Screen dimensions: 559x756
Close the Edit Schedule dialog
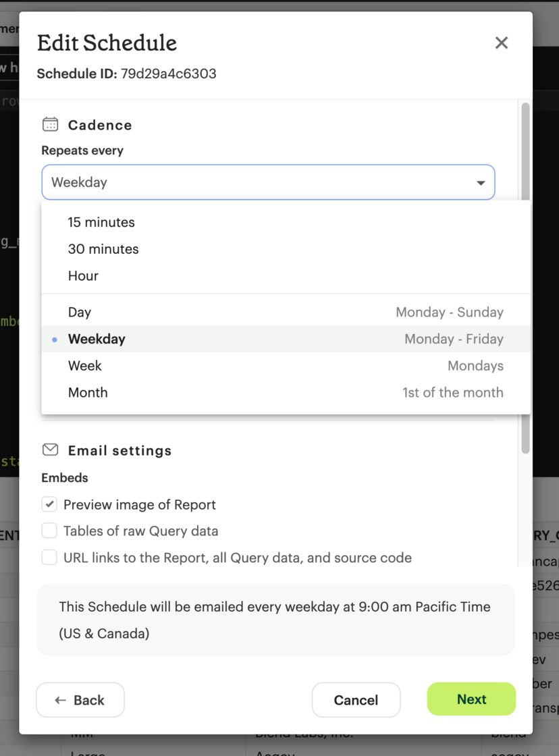(501, 43)
